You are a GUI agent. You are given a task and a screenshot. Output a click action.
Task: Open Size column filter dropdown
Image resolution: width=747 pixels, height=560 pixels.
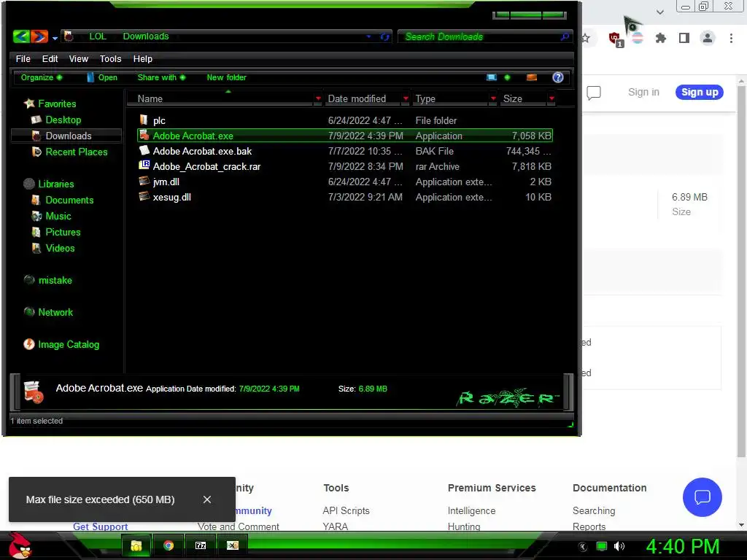pyautogui.click(x=551, y=98)
